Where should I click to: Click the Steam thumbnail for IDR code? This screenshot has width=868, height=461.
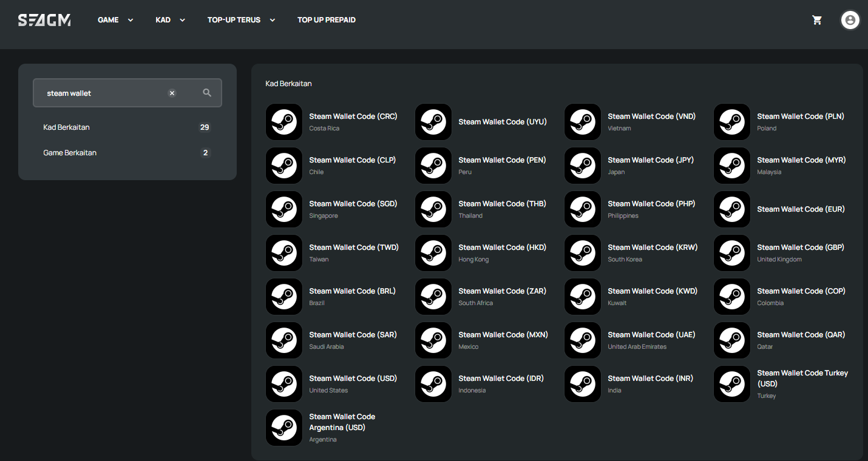pyautogui.click(x=433, y=384)
